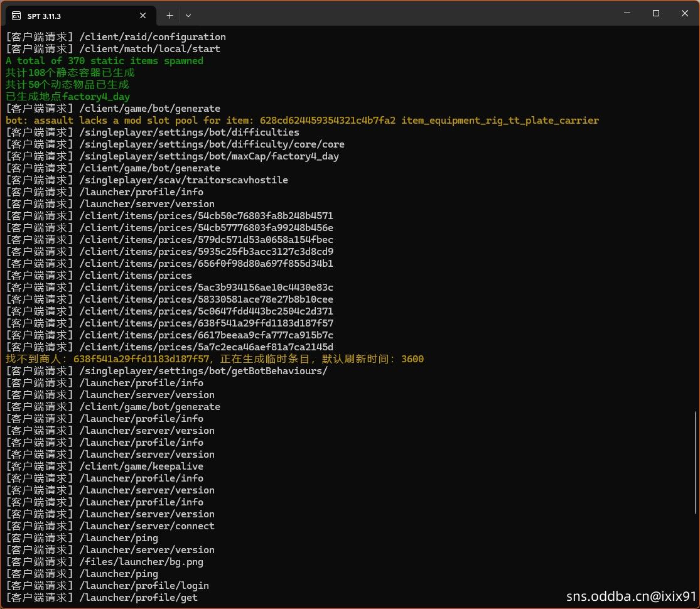Select the /singleplayer/scav/traitorscavhostile line
This screenshot has width=700, height=609.
(147, 180)
